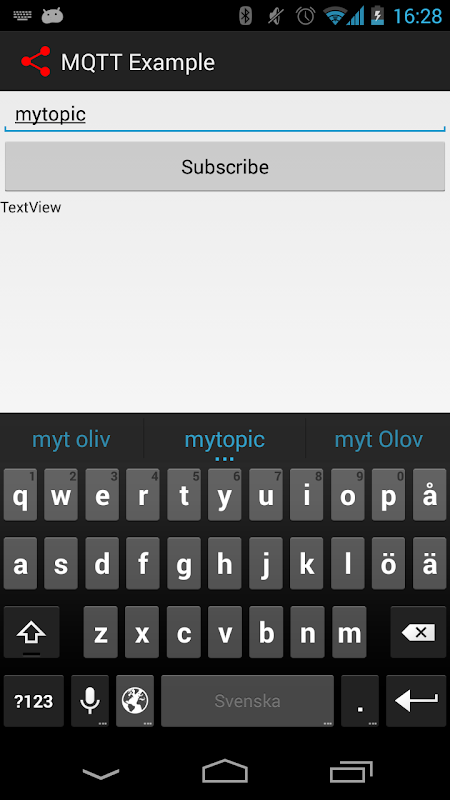Viewport: 450px width, 800px height.
Task: Tap the ö letter key
Action: point(389,563)
